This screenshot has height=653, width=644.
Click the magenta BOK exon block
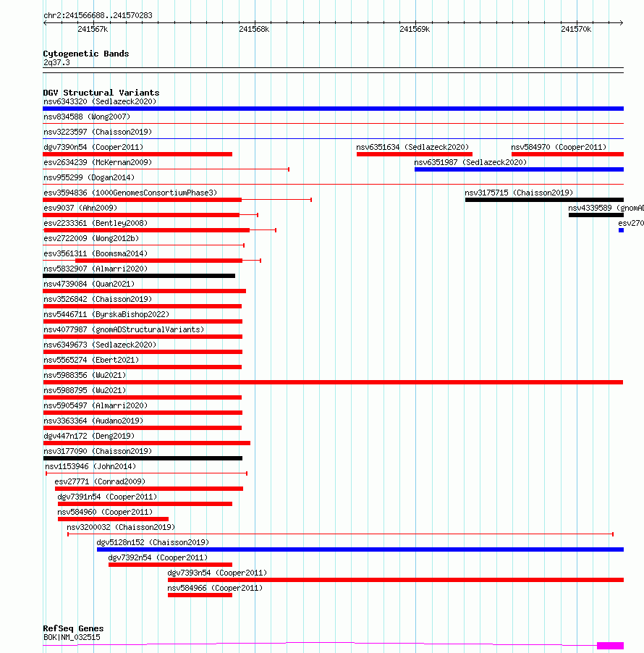coord(610,646)
